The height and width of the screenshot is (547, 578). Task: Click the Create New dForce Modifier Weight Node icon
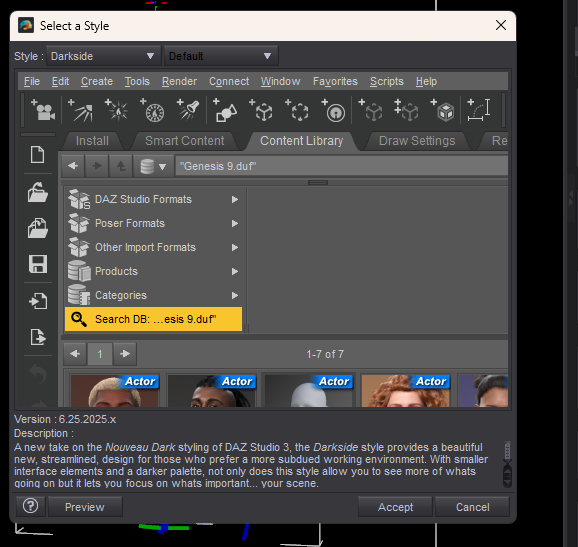coord(333,110)
